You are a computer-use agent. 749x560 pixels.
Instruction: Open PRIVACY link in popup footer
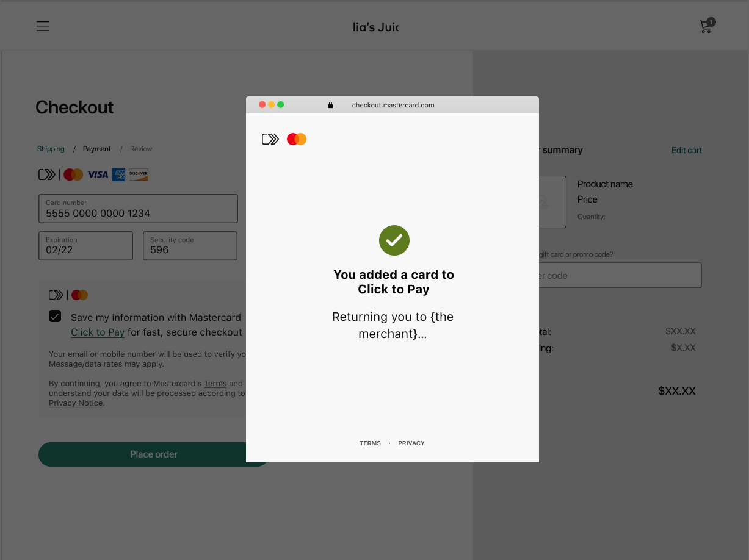[x=411, y=443]
